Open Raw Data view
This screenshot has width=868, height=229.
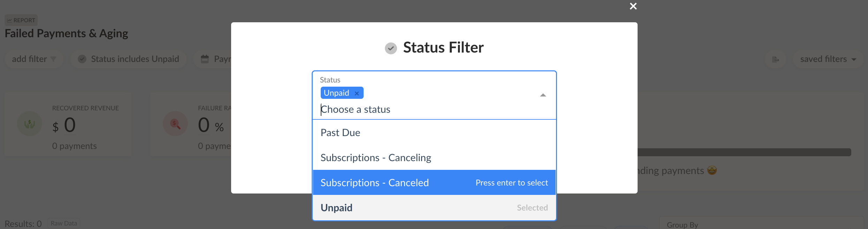coord(64,223)
